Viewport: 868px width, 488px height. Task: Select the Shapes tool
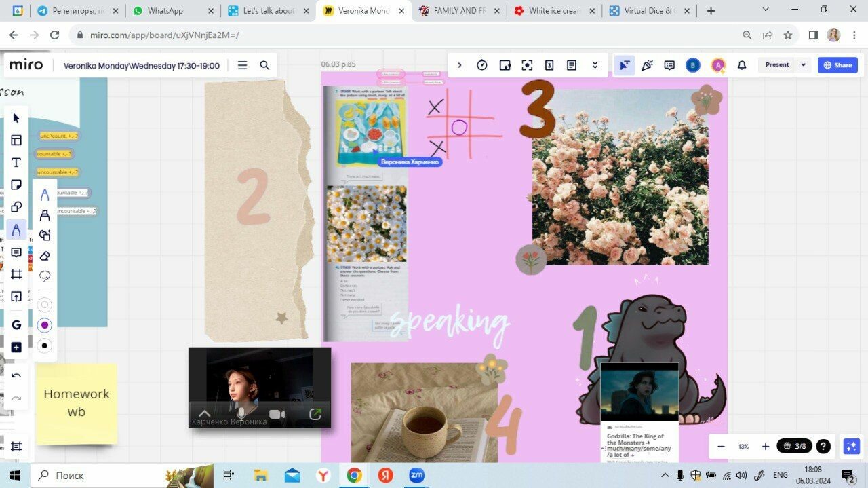(x=16, y=208)
